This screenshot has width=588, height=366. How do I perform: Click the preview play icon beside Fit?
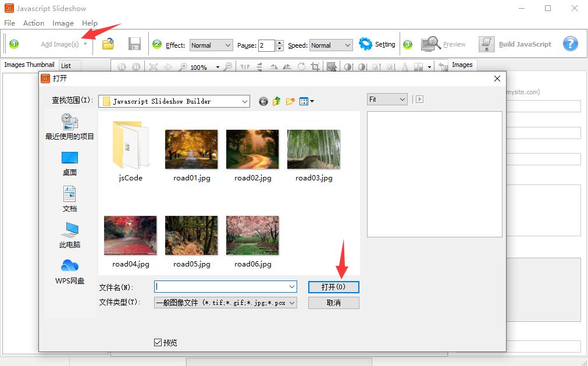click(x=419, y=100)
